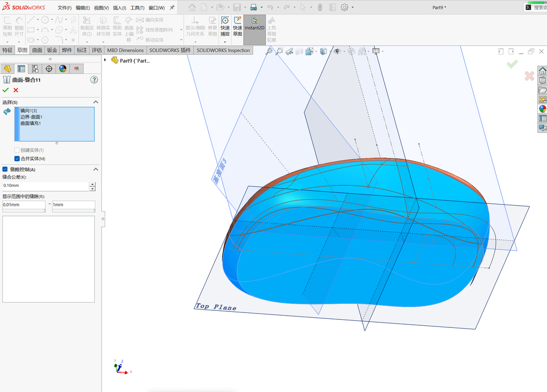This screenshot has height=392, width=547.
Task: Open SOLIDWORKS Resources home icon in task pane
Action: click(x=542, y=71)
